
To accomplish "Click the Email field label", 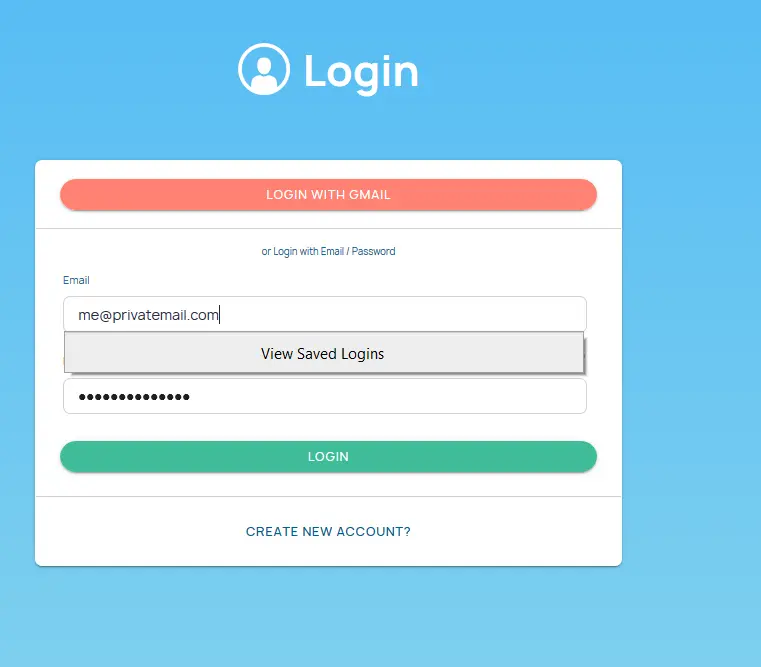I will (76, 280).
